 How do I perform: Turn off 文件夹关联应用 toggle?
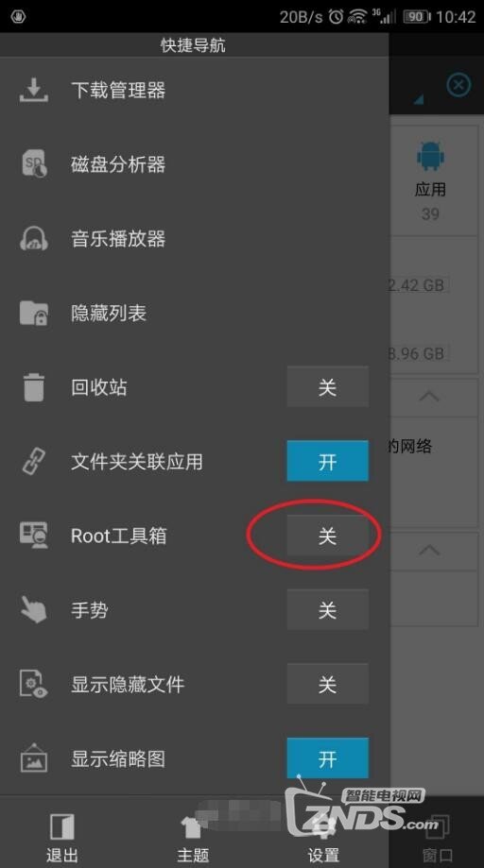(327, 461)
